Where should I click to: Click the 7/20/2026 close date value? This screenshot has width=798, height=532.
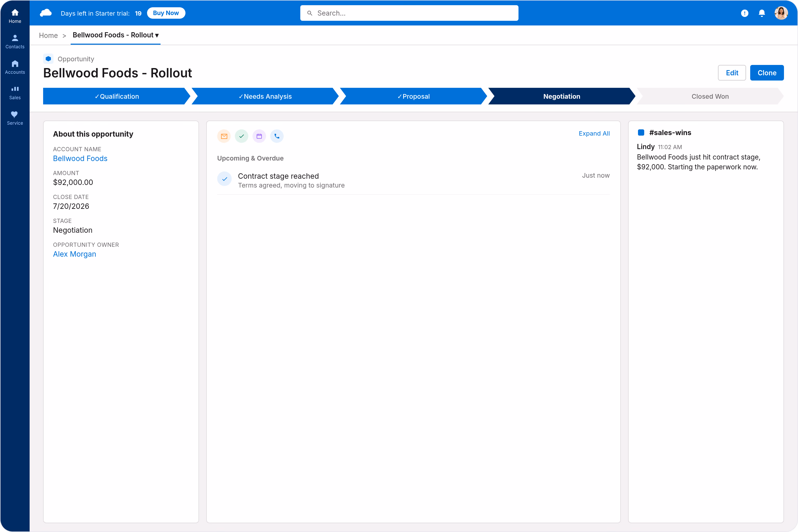point(71,206)
